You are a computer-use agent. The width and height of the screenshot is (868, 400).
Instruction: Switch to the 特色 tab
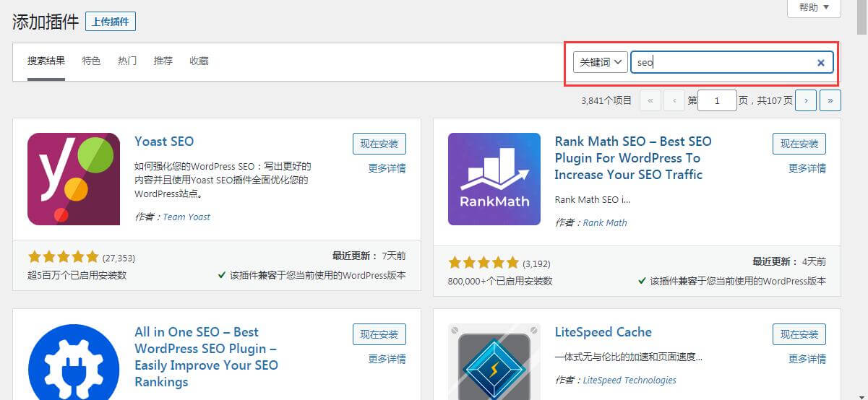[91, 61]
